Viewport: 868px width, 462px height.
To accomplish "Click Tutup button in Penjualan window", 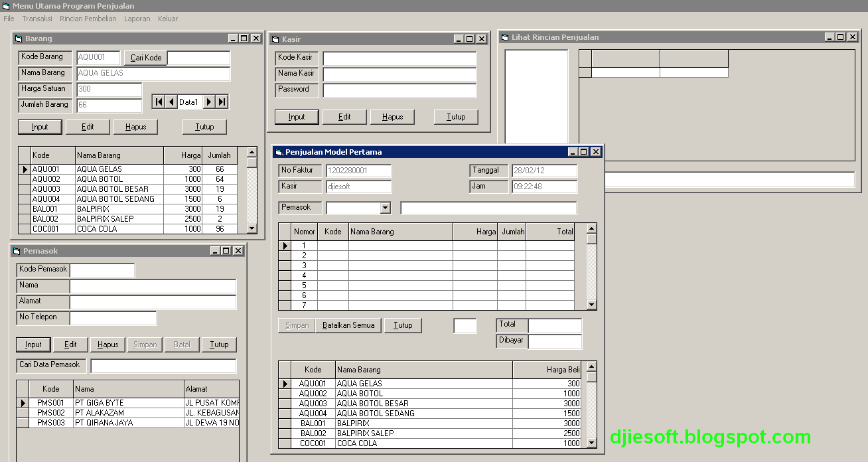I will tap(403, 325).
